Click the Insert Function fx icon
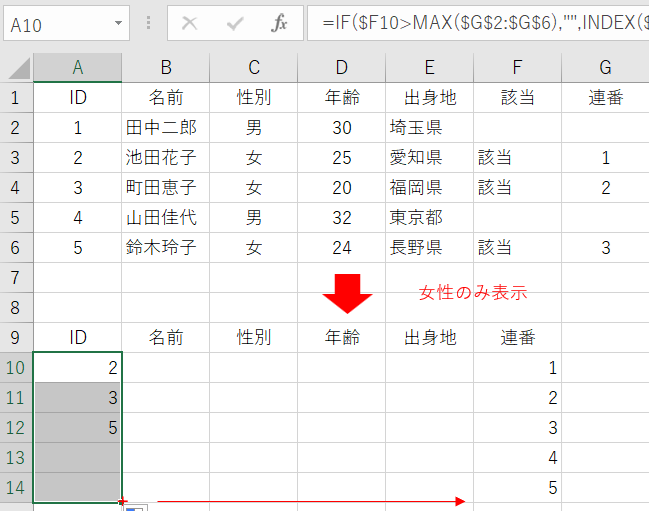649x511 pixels. pos(280,22)
